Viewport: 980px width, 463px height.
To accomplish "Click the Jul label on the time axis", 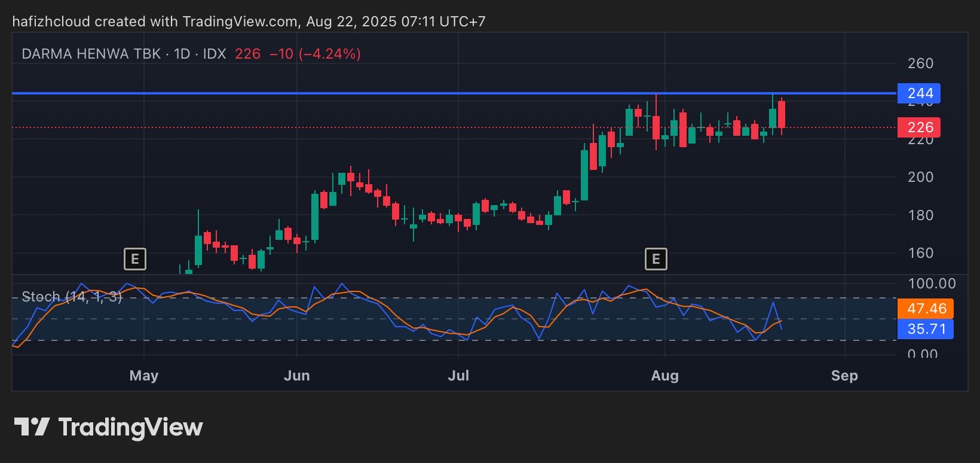I will click(458, 376).
